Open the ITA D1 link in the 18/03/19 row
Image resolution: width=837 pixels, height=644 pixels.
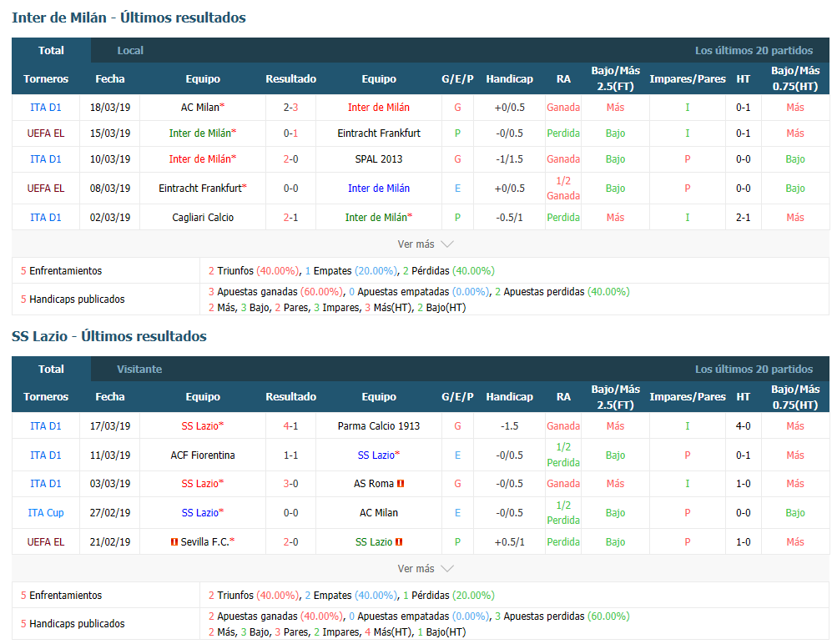[46, 108]
